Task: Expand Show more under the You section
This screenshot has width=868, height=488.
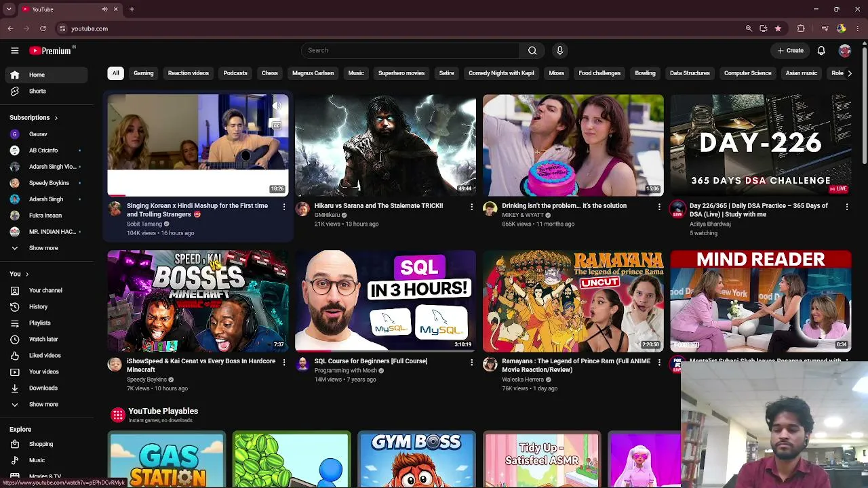Action: tap(45, 404)
